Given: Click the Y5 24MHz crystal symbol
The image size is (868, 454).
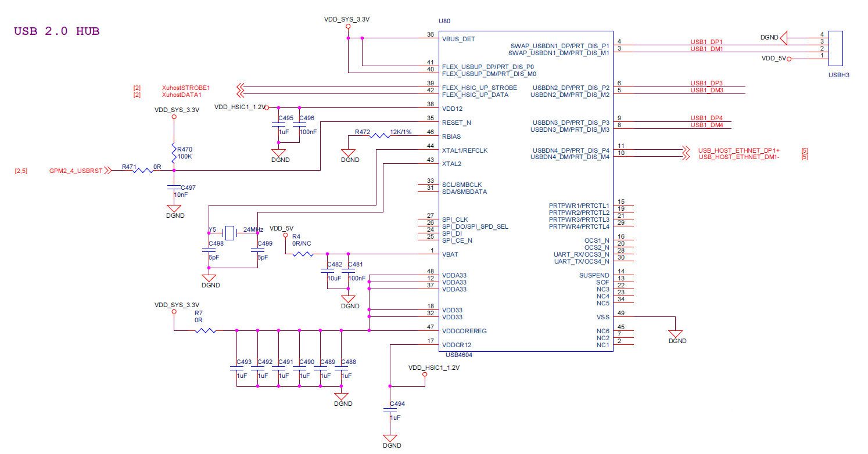Looking at the screenshot, I should (x=231, y=233).
